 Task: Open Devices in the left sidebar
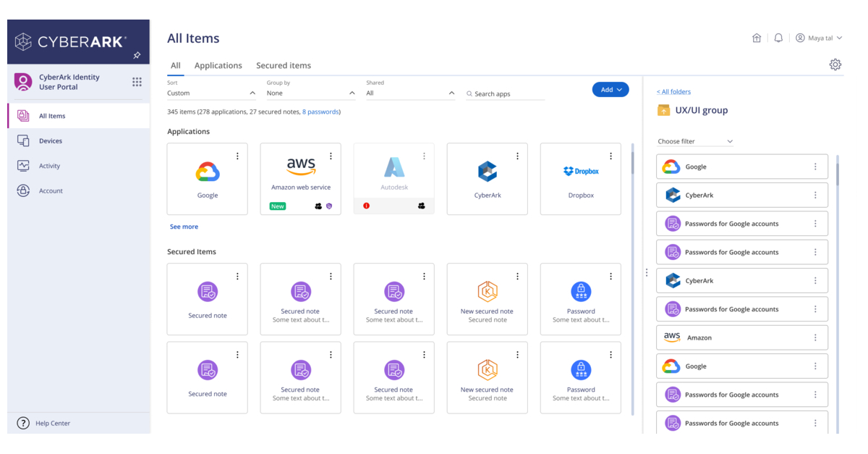pos(51,141)
